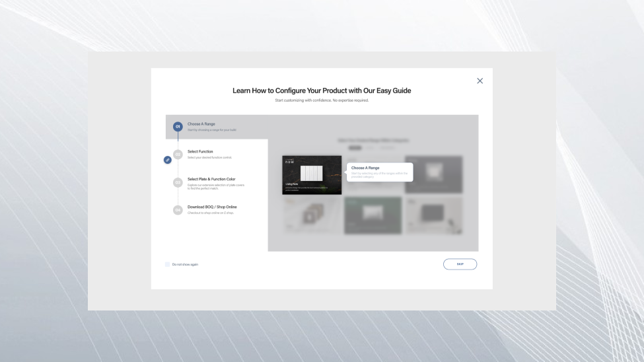
Task: Click the 'Choose A Range' tooltip bubble
Action: pos(380,172)
